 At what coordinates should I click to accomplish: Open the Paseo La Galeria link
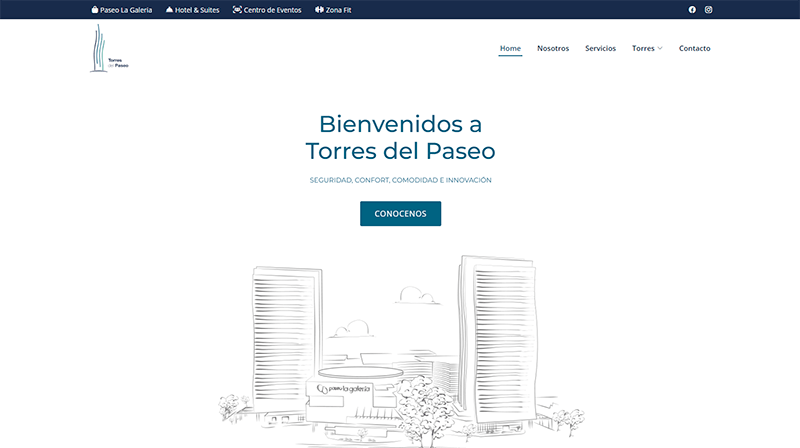(x=126, y=10)
